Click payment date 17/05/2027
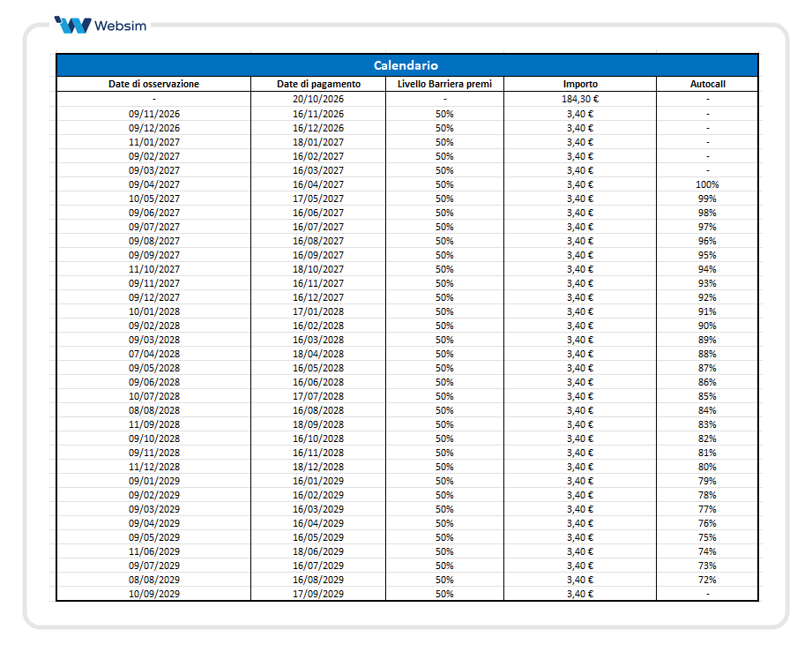Image resolution: width=812 pixels, height=652 pixels. [x=318, y=199]
